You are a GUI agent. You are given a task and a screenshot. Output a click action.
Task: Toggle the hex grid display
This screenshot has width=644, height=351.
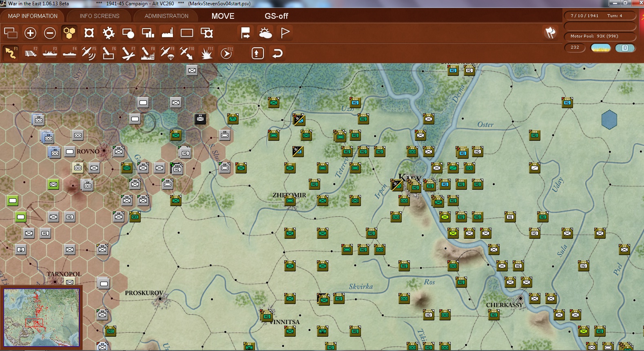click(69, 33)
